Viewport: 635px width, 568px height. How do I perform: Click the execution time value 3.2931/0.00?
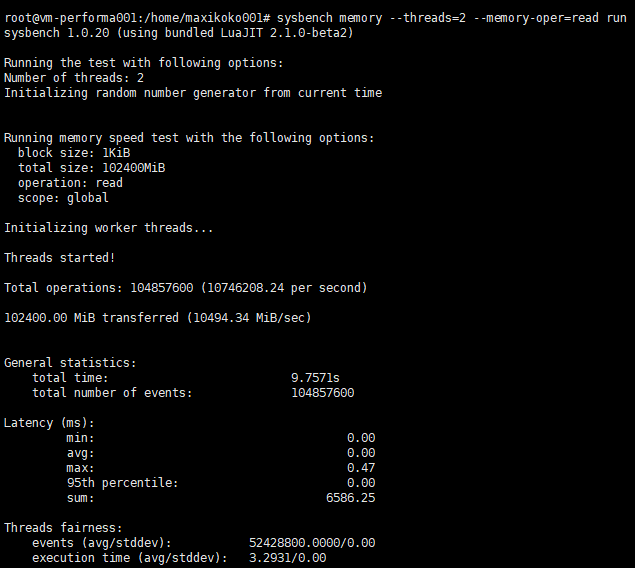click(288, 558)
